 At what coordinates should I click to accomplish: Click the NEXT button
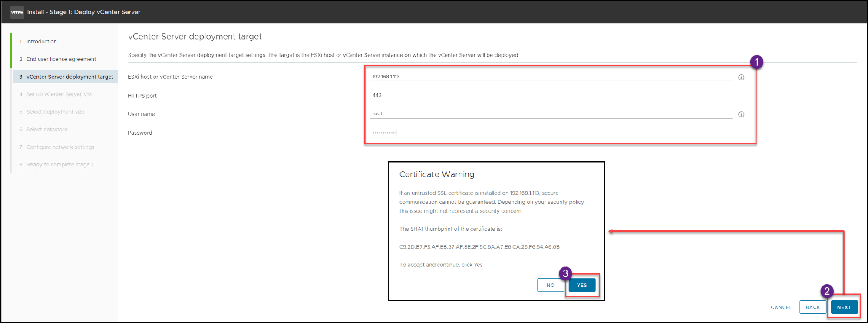tap(844, 307)
